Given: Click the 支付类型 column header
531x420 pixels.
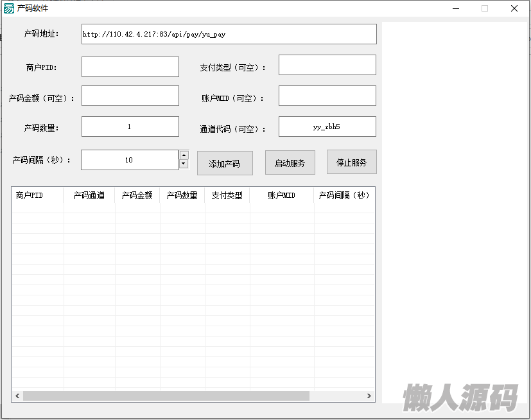Looking at the screenshot, I should pyautogui.click(x=227, y=195).
